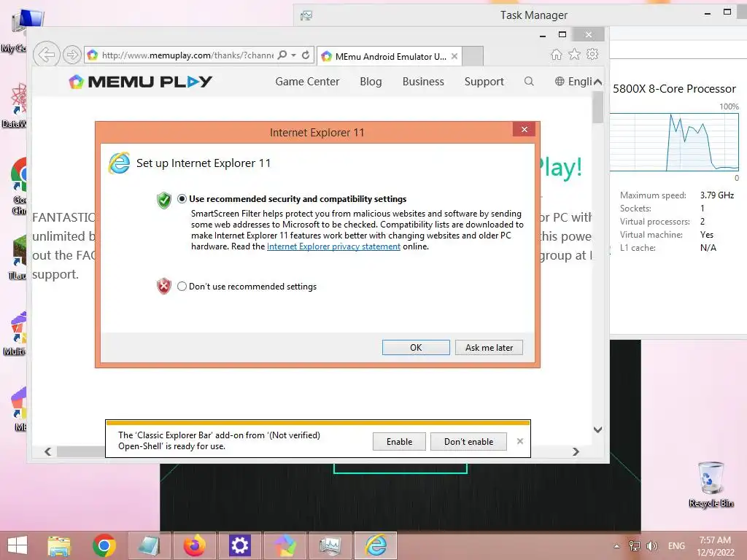Click OK in IE setup dialog
The width and height of the screenshot is (747, 560).
pos(416,348)
